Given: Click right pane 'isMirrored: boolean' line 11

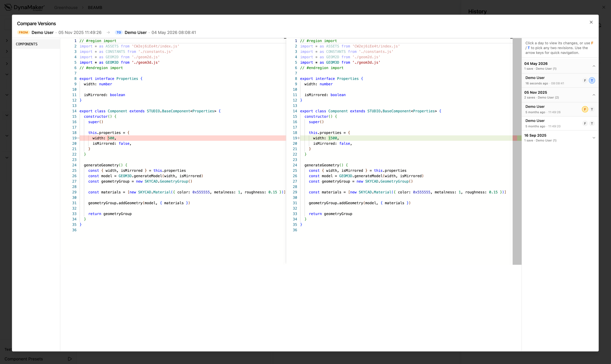Looking at the screenshot, I should pos(325,95).
